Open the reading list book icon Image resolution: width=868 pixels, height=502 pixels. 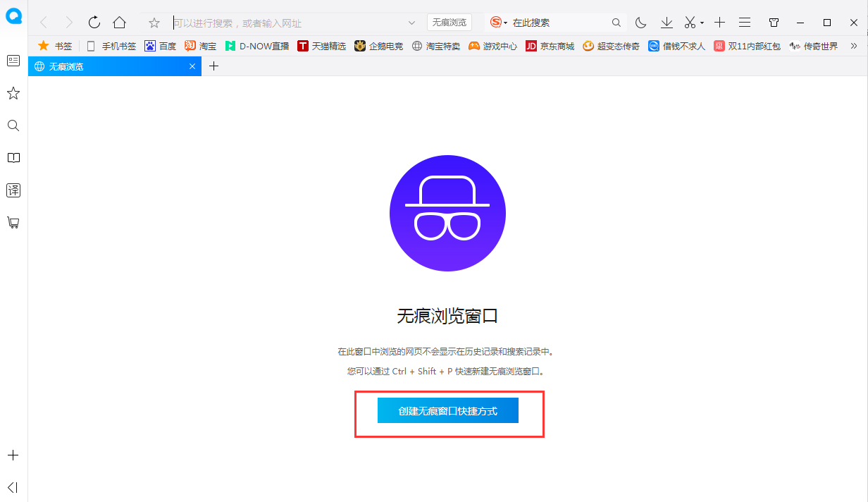[x=13, y=157]
